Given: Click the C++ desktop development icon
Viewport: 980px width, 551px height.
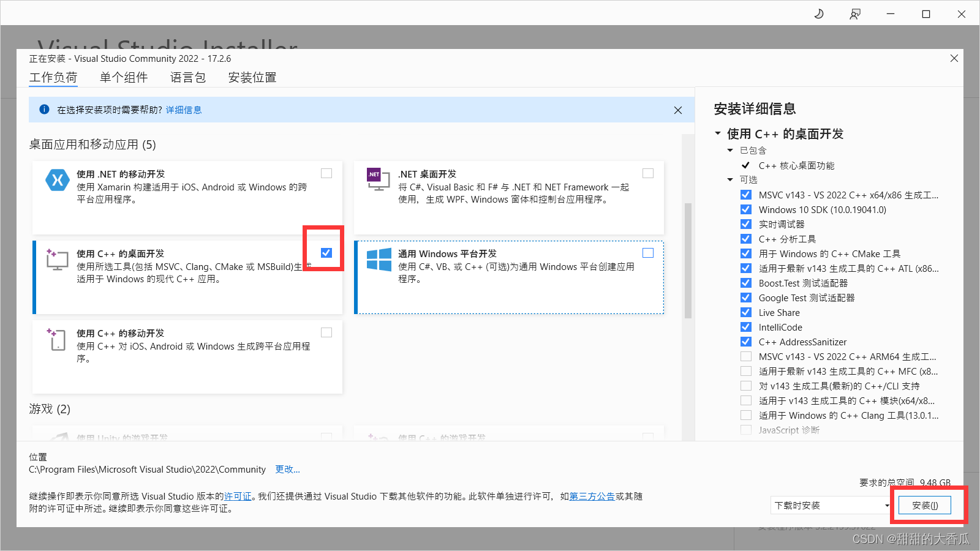Looking at the screenshot, I should tap(57, 260).
